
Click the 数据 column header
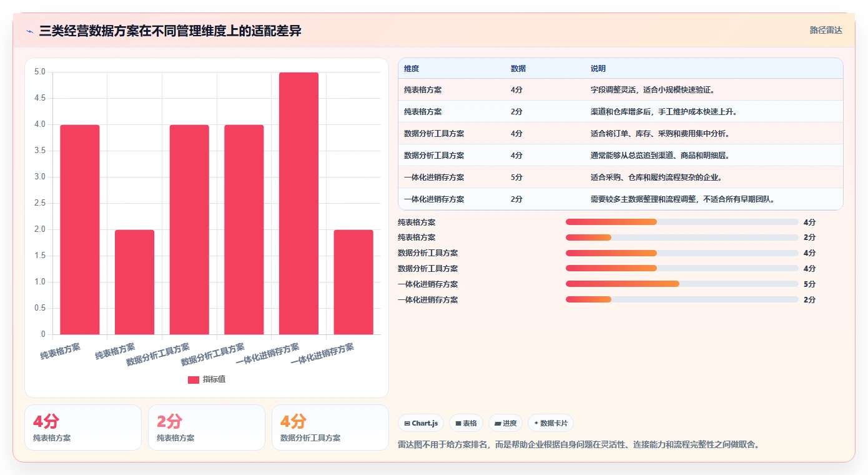click(x=518, y=68)
